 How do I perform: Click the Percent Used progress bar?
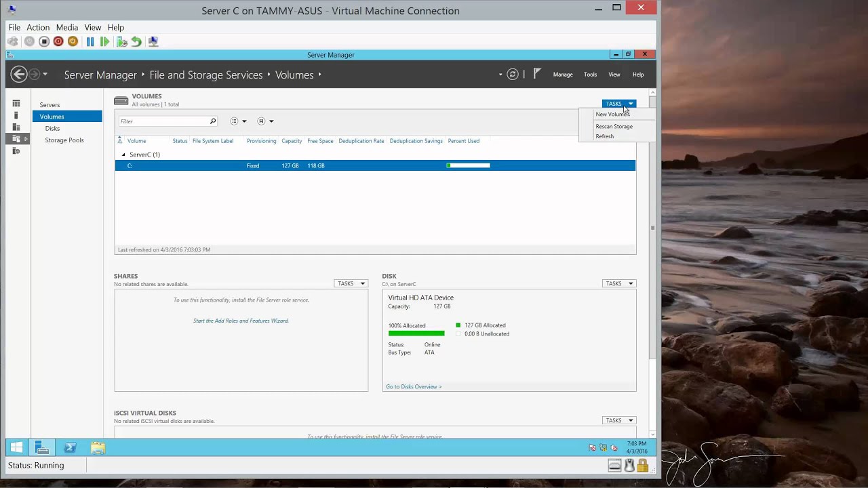tap(468, 165)
